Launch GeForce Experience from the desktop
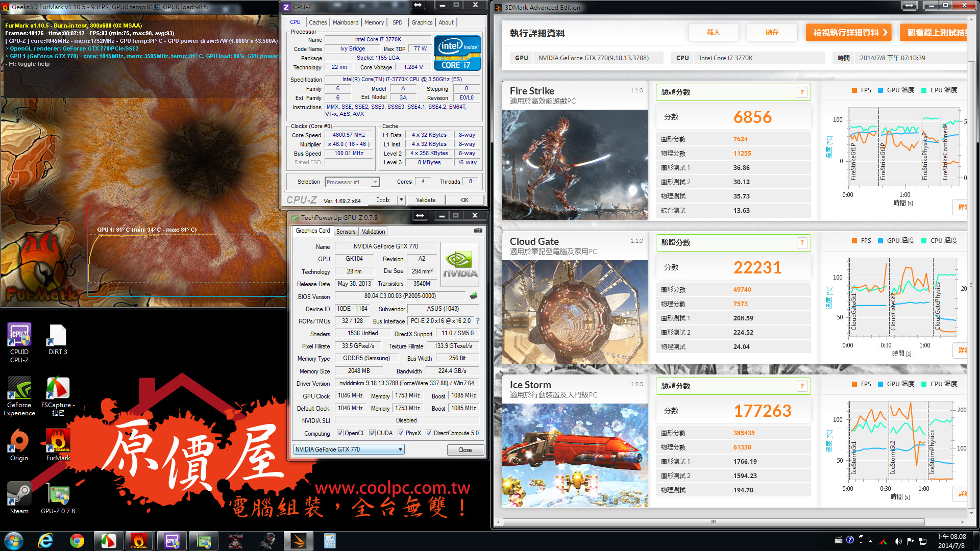Image resolution: width=980 pixels, height=551 pixels. coord(19,396)
